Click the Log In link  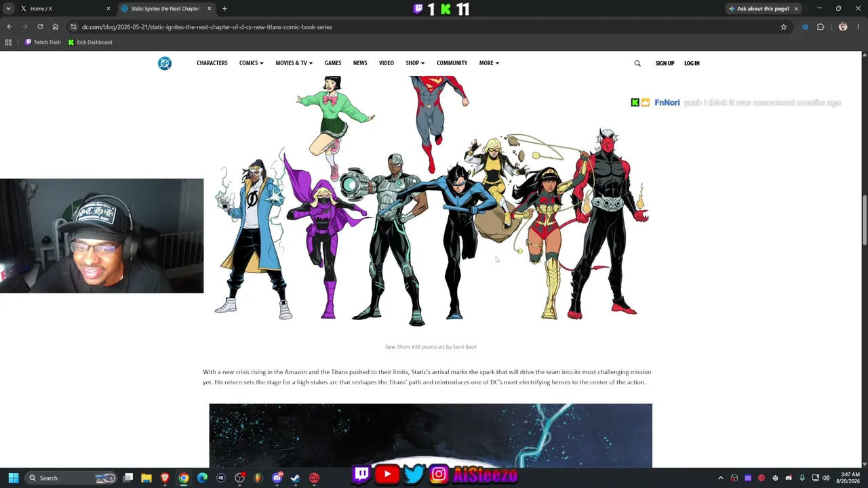(x=692, y=63)
